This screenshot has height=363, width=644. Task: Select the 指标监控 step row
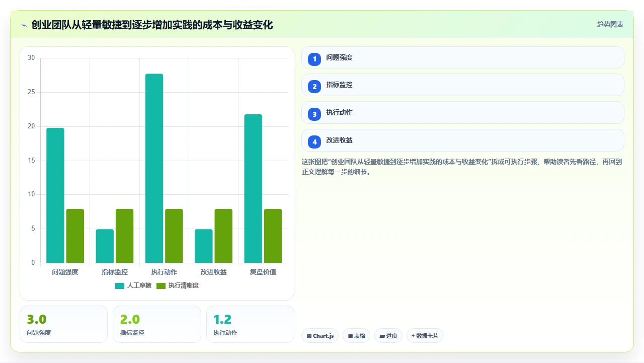click(x=463, y=85)
